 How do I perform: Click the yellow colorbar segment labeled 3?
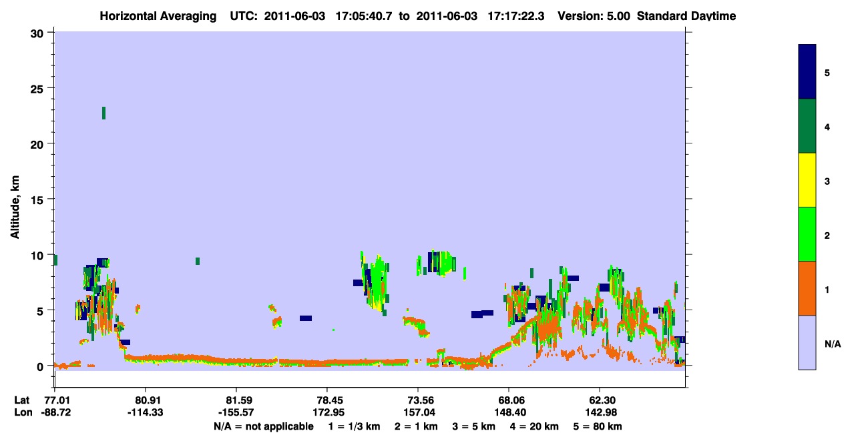pyautogui.click(x=807, y=180)
